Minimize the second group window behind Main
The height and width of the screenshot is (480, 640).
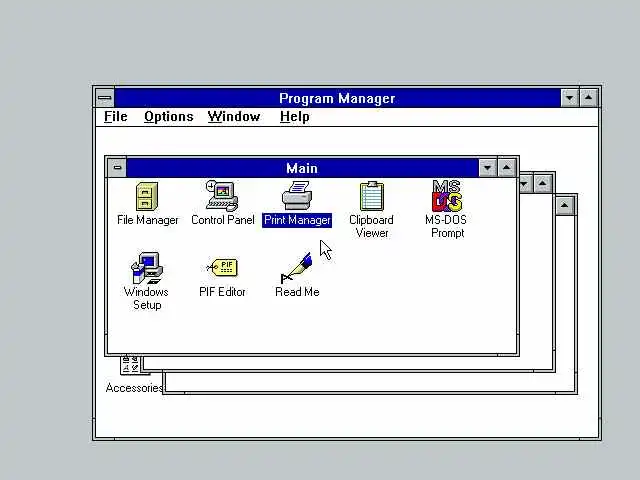[526, 183]
